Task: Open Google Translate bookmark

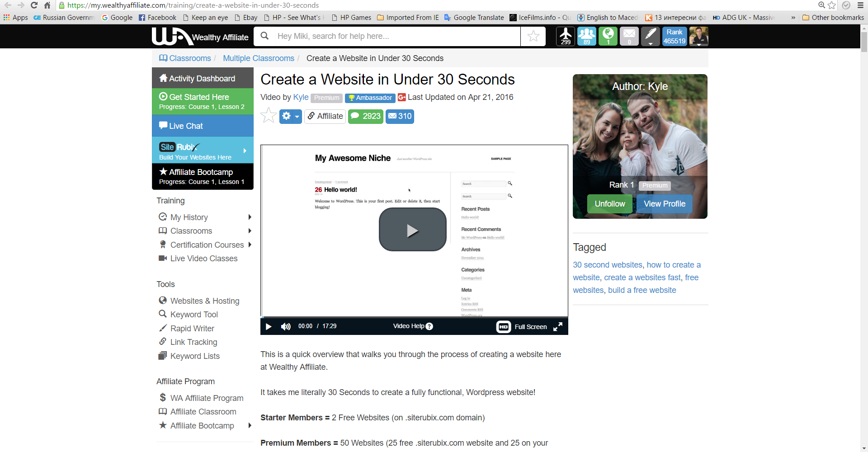Action: (x=474, y=18)
